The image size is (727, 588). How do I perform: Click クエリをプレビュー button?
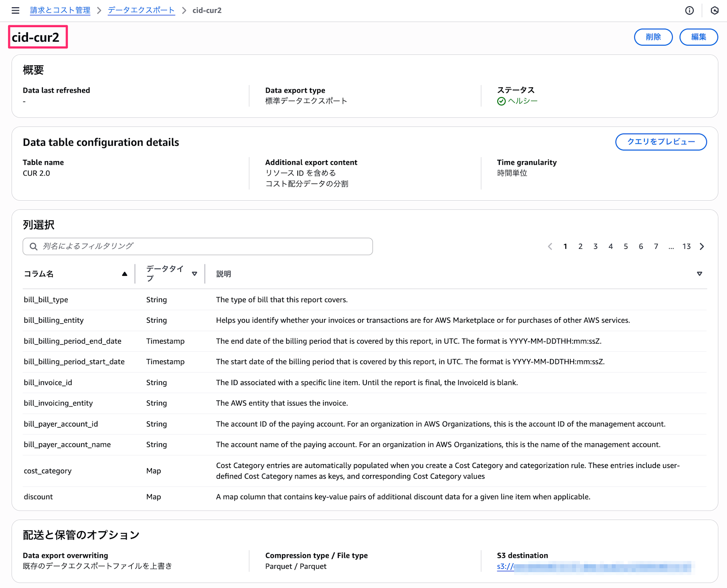click(661, 142)
